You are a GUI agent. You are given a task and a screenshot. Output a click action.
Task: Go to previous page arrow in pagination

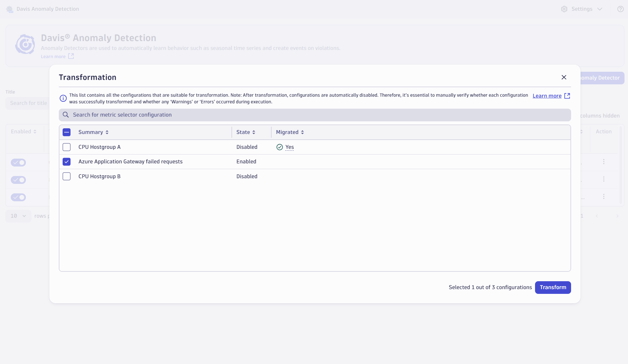tap(597, 216)
